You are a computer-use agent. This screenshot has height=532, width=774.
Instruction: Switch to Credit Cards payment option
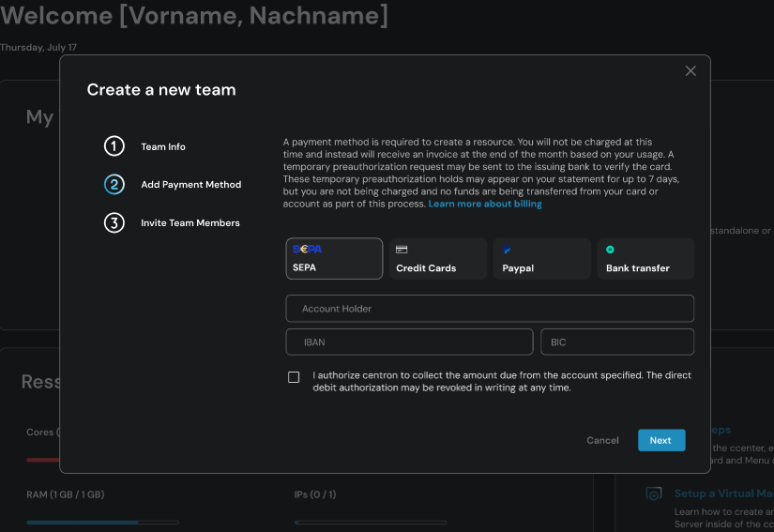click(x=438, y=259)
